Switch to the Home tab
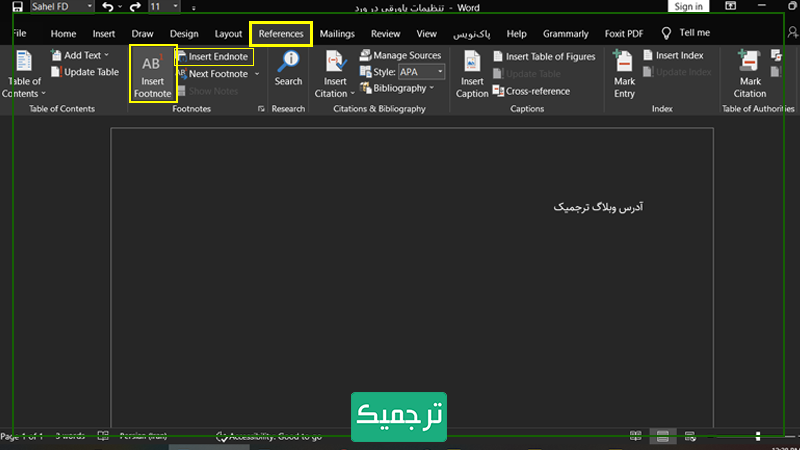 [x=63, y=34]
